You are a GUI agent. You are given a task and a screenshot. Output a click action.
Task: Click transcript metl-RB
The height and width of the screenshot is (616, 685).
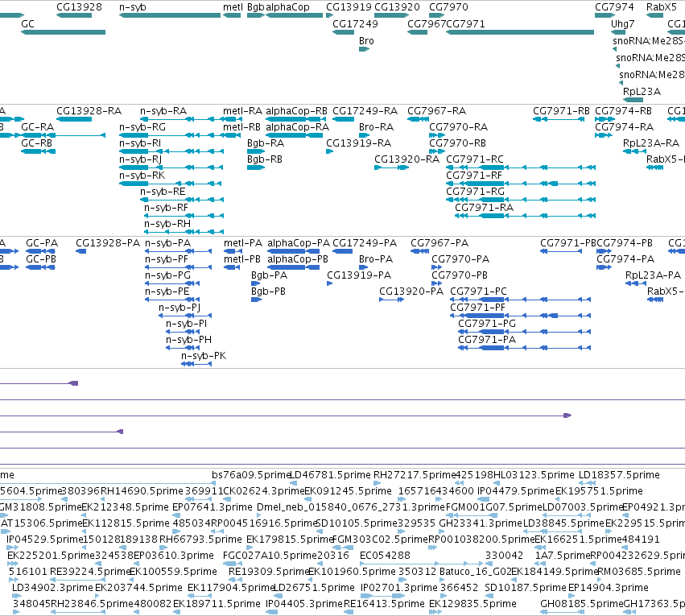[241, 127]
